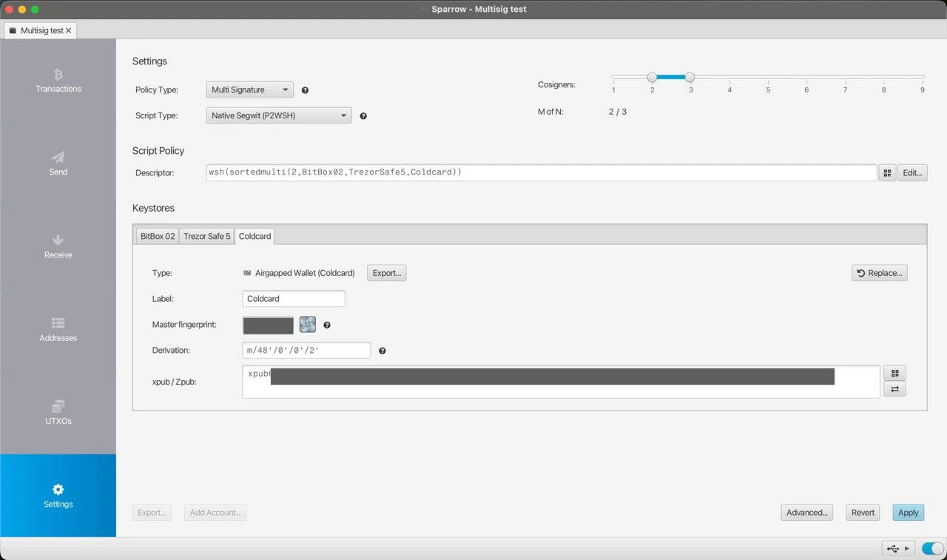Open help for Master fingerprint
947x560 pixels.
(326, 325)
